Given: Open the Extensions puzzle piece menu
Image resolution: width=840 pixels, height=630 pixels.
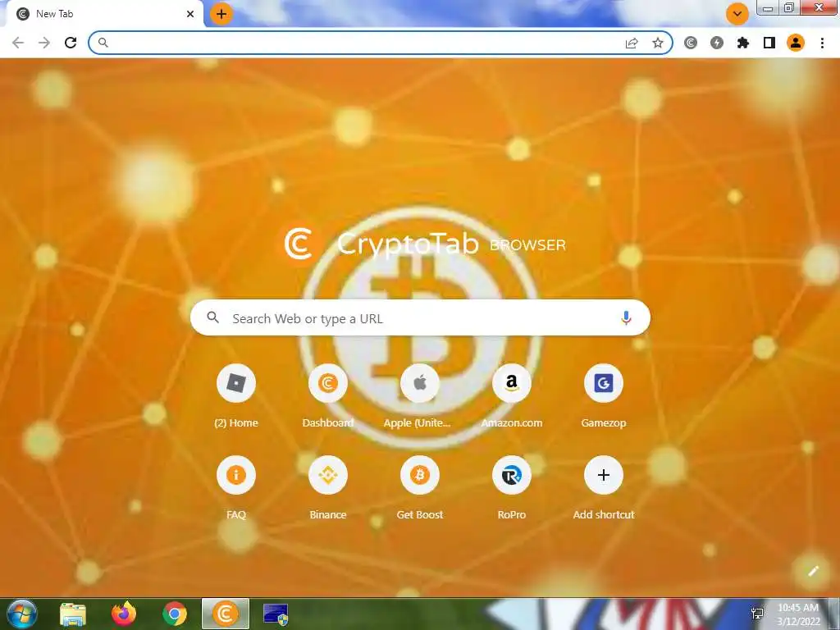Looking at the screenshot, I should (x=743, y=43).
